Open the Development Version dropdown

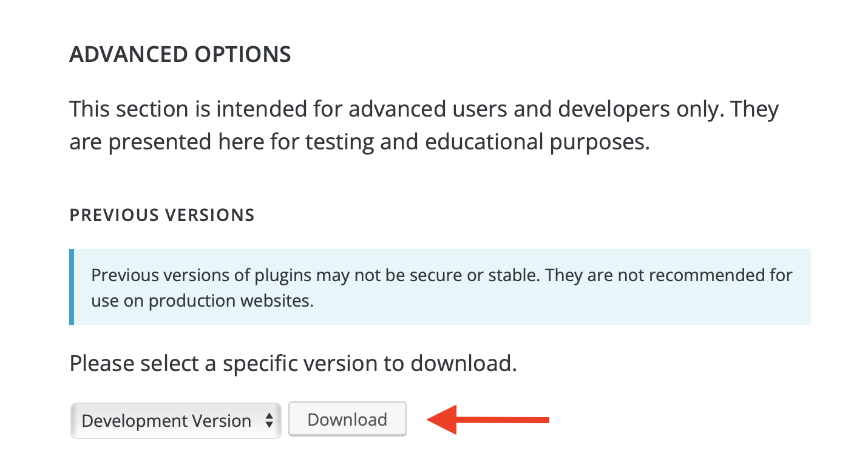tap(175, 420)
